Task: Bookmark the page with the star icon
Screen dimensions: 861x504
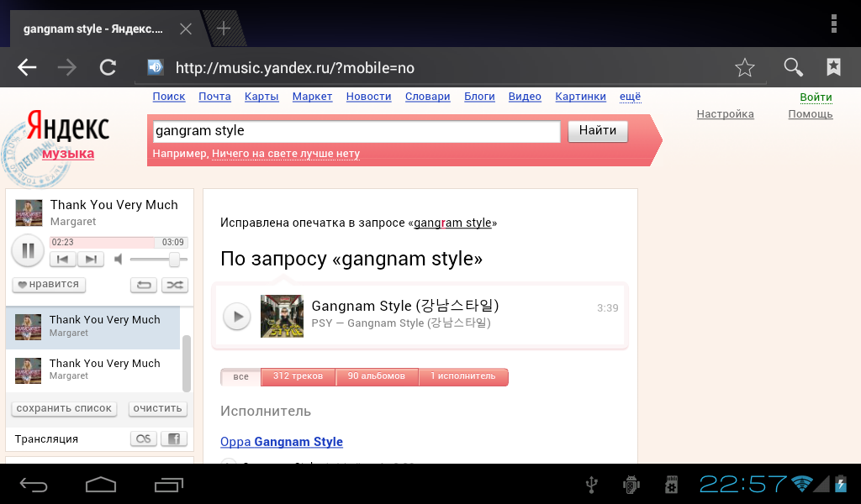Action: (745, 67)
